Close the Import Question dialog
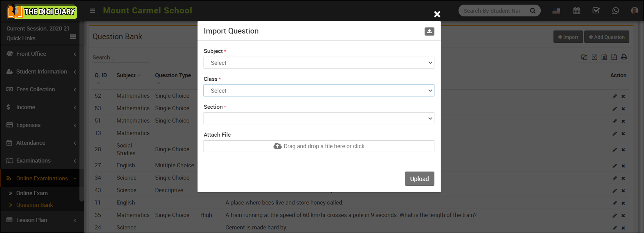The width and height of the screenshot is (644, 233). tap(437, 14)
